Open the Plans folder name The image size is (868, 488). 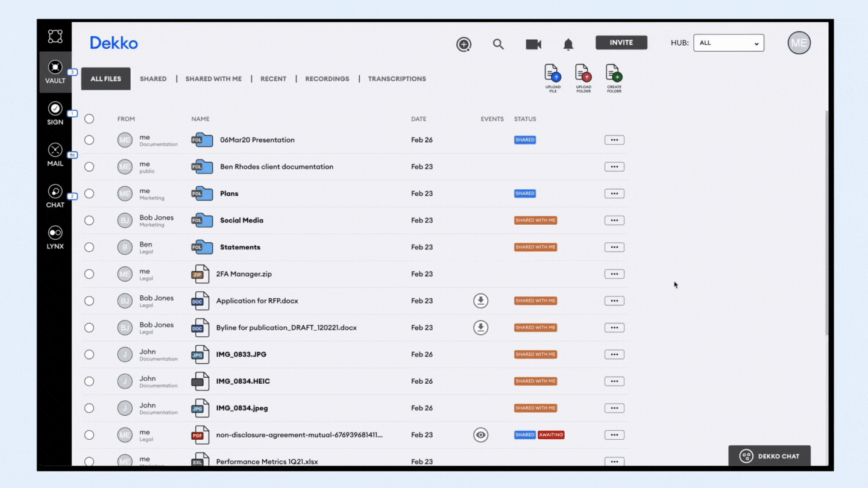[229, 193]
